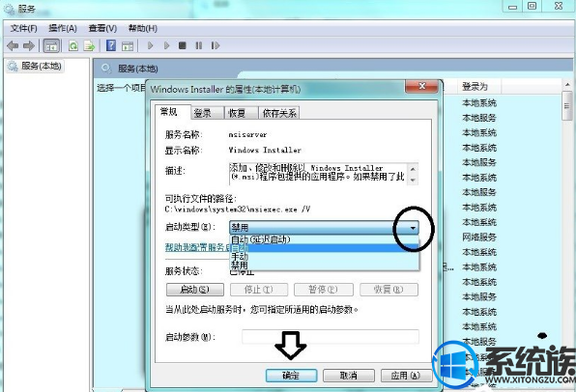Click the 暂停(P) button

coord(323,290)
